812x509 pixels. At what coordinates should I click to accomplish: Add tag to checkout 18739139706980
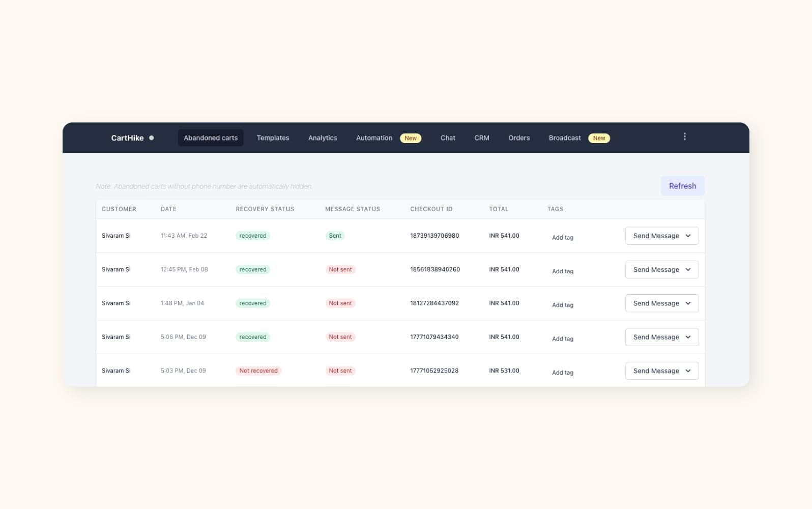coord(563,238)
